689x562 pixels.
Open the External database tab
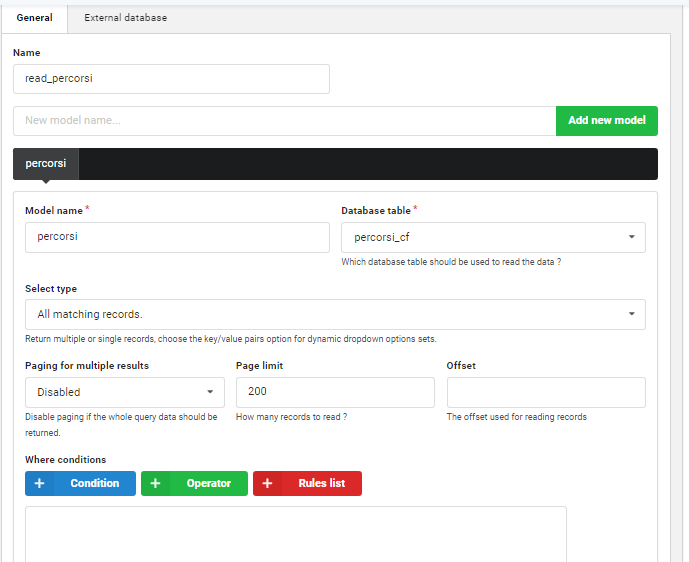[x=126, y=18]
